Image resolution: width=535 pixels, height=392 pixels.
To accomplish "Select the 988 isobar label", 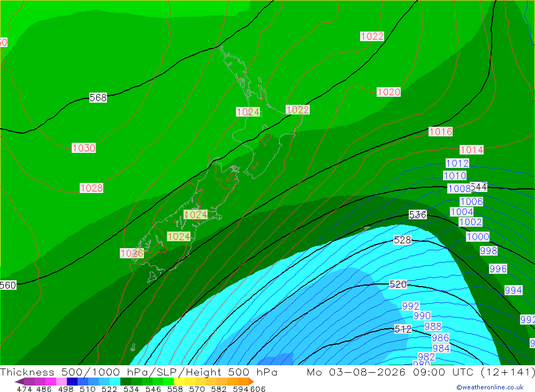I will pos(433,327).
